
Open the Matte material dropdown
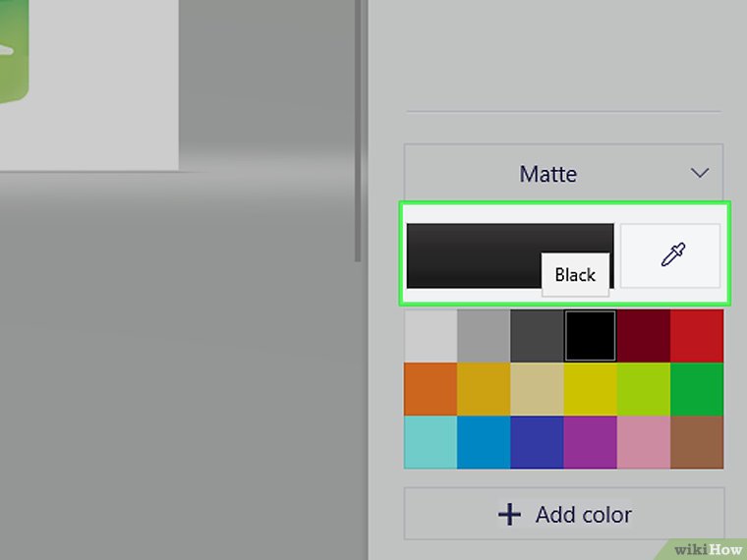[x=563, y=174]
